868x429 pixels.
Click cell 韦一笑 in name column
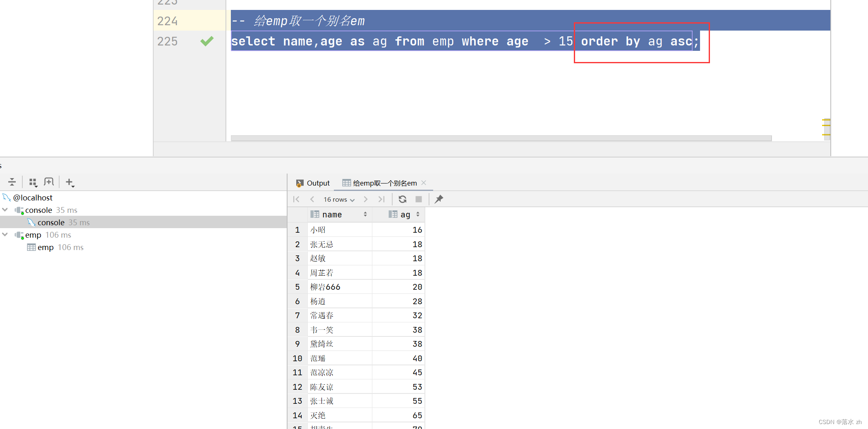click(339, 330)
